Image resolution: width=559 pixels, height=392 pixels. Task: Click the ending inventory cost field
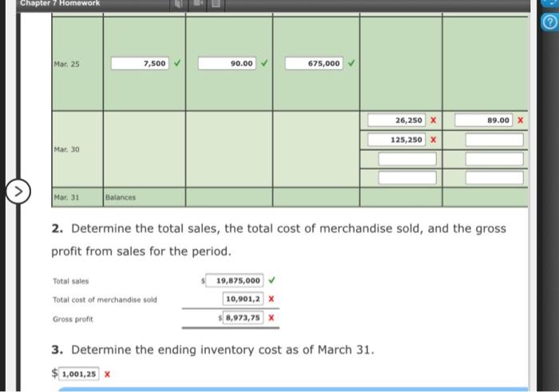point(79,374)
